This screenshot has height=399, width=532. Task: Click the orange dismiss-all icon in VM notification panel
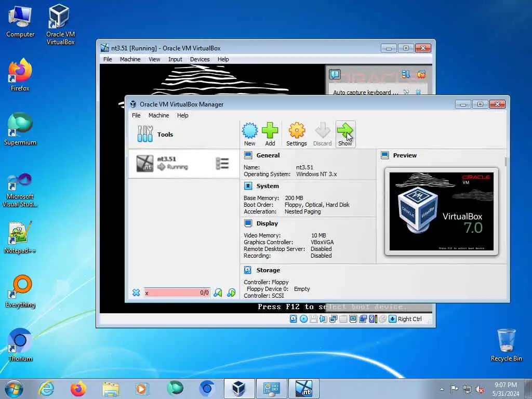(421, 74)
